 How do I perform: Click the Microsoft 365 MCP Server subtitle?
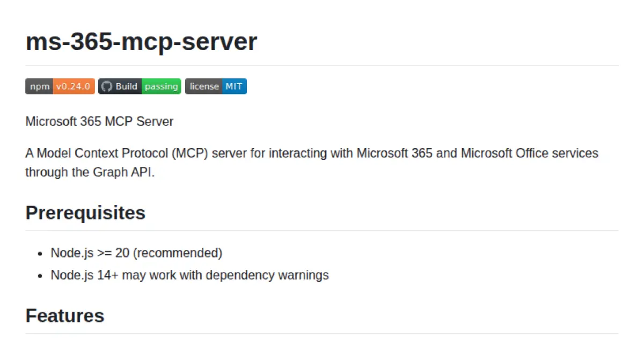99,121
